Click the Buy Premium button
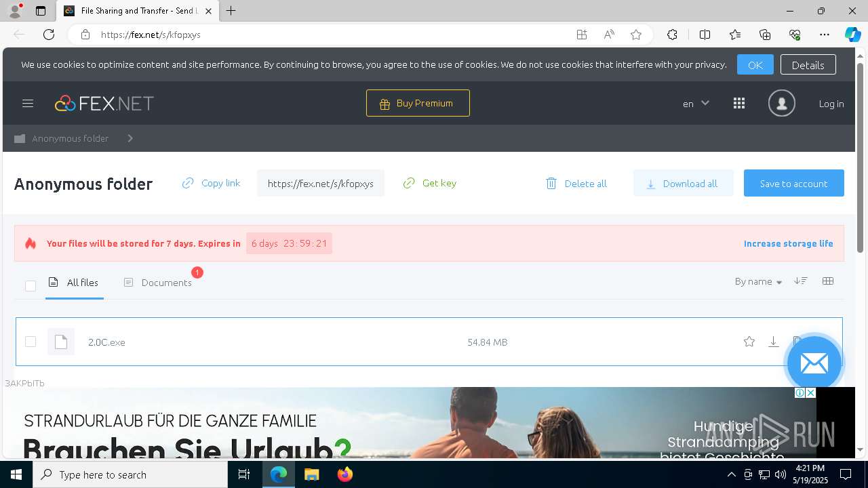The image size is (868, 488). [x=418, y=103]
